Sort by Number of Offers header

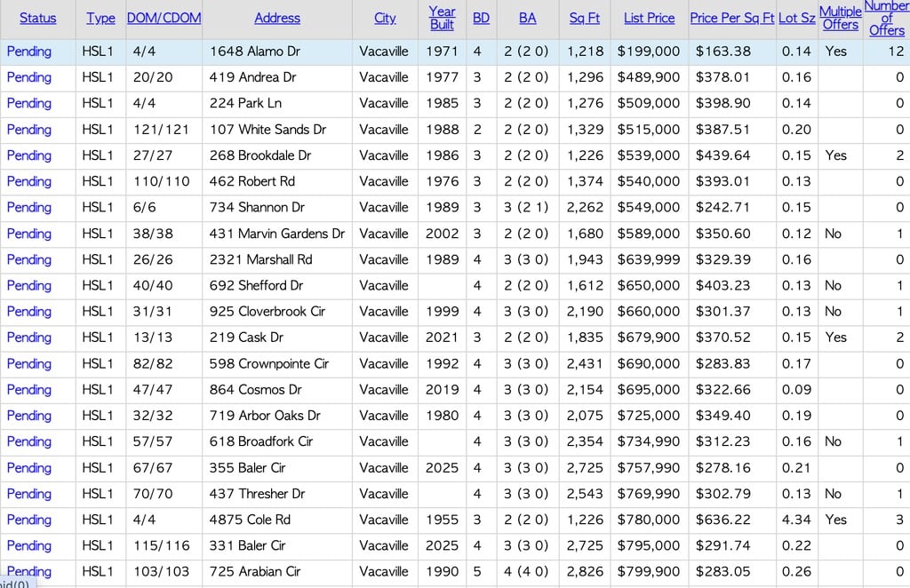[x=886, y=18]
